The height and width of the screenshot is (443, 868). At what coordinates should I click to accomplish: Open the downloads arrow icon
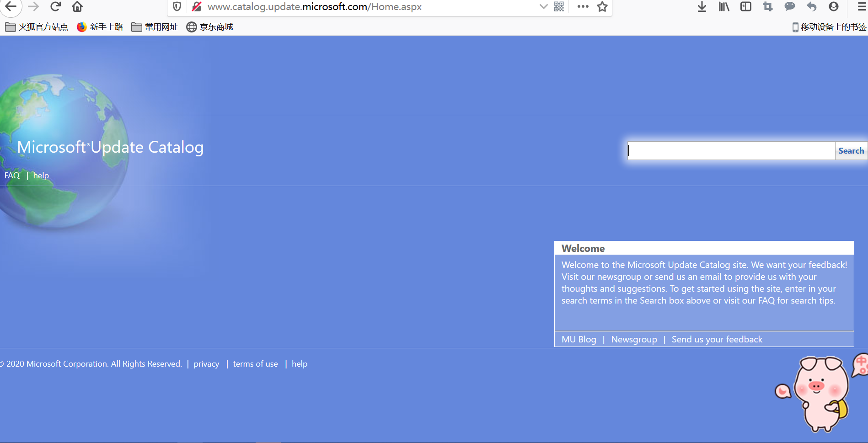[702, 6]
